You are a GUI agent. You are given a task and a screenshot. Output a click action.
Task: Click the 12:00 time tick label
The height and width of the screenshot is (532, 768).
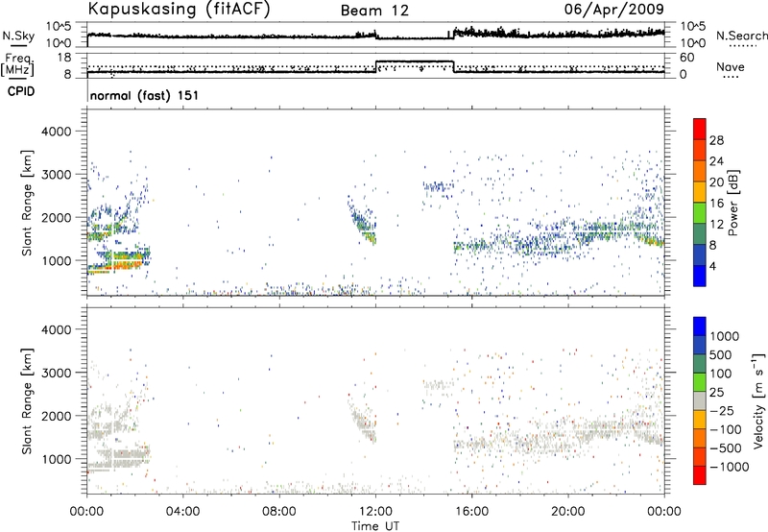375,512
